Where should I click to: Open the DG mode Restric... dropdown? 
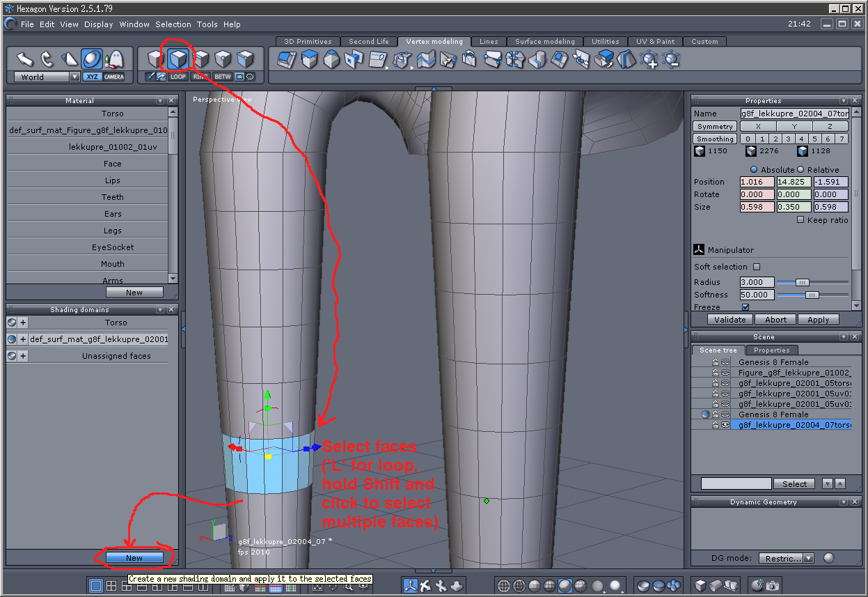807,558
